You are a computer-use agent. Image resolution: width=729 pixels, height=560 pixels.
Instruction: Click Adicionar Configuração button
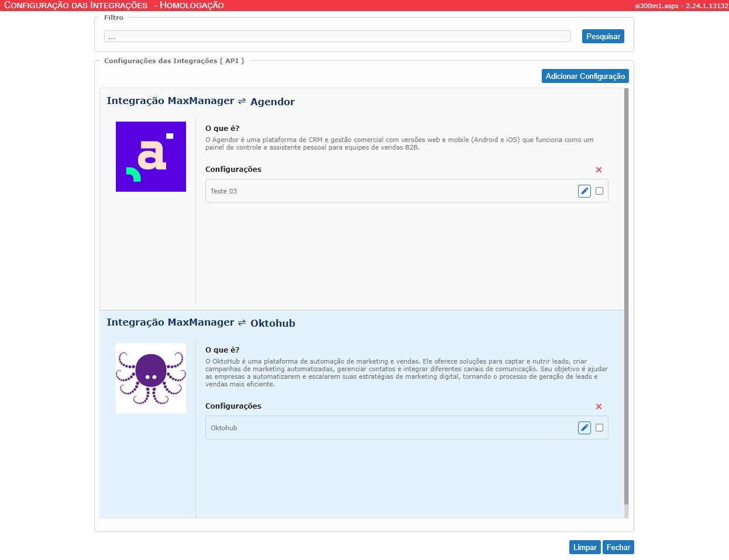585,76
